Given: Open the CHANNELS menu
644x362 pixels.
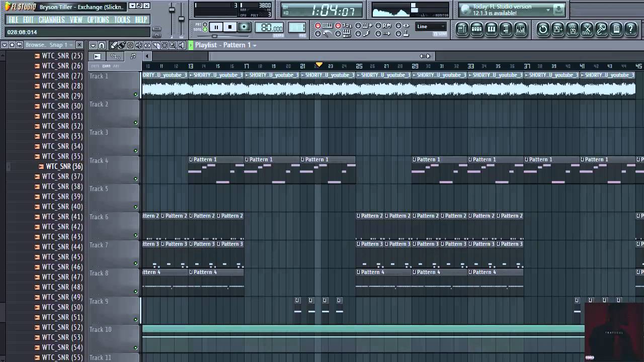Looking at the screenshot, I should pos(51,20).
